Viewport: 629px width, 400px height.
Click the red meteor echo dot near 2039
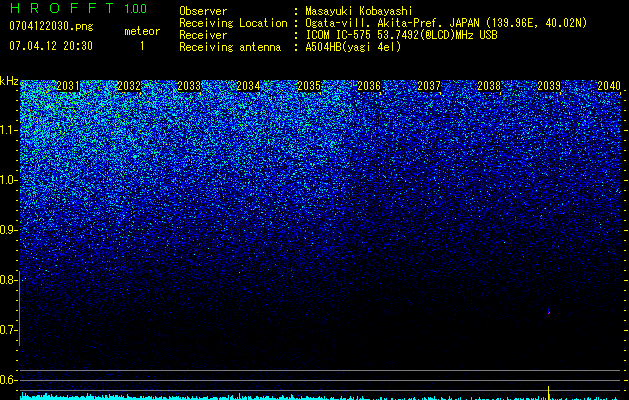[549, 312]
